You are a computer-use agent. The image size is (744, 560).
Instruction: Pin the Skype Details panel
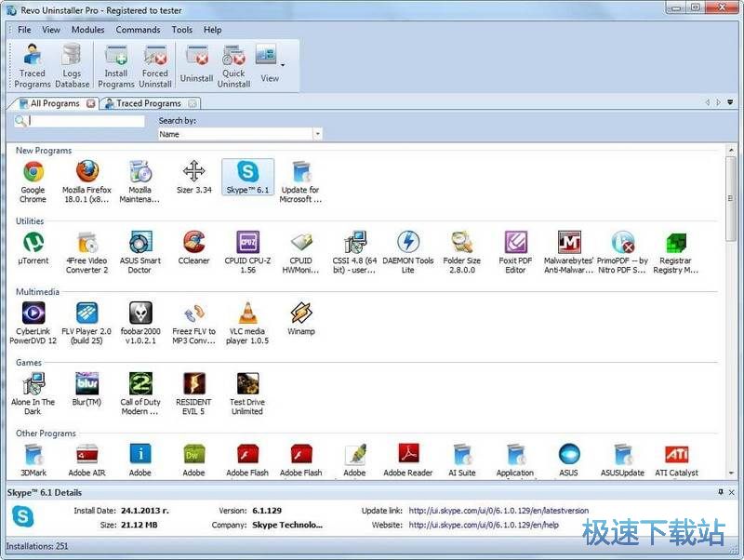pos(721,491)
